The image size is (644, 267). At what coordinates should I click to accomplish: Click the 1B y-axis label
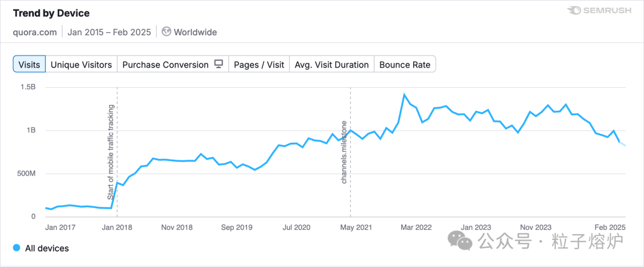coord(31,130)
